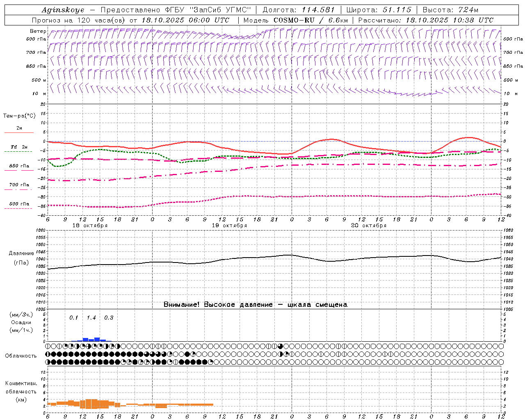Click the '(гПа)' unit under Давление

click(21, 263)
